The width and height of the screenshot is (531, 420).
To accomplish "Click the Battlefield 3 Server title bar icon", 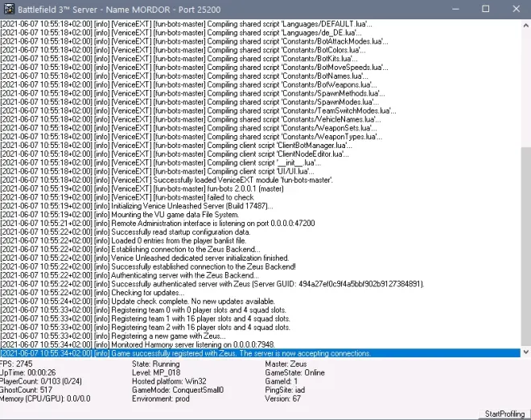I will click(x=10, y=8).
